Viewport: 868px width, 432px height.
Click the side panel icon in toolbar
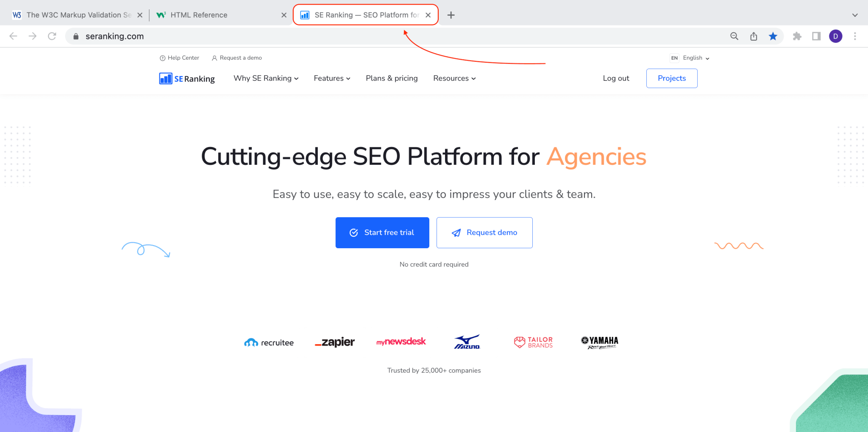(815, 36)
